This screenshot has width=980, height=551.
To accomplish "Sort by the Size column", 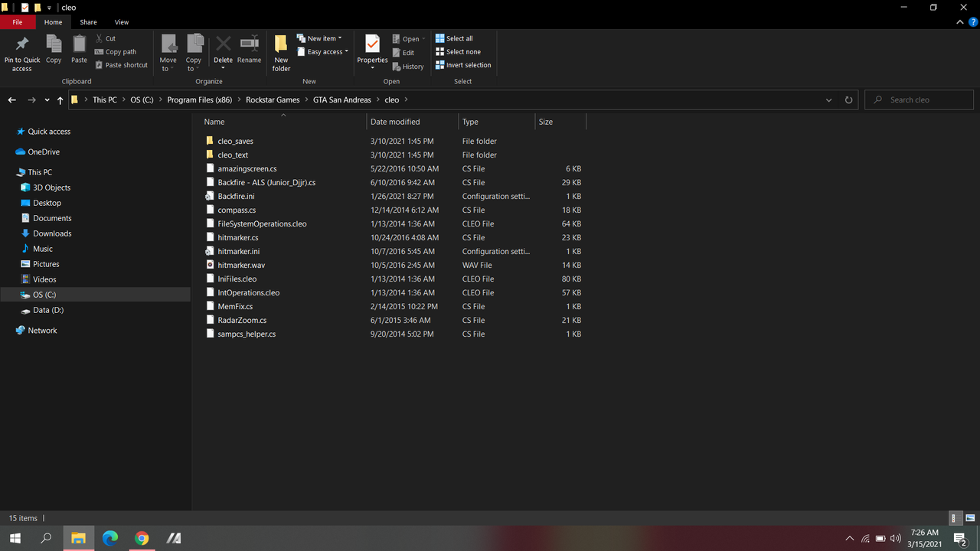I will pos(560,122).
